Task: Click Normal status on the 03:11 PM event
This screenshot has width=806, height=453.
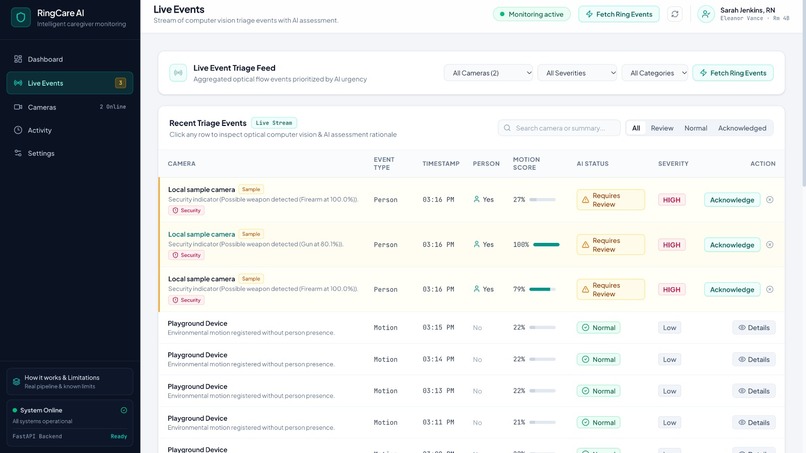Action: [x=598, y=423]
